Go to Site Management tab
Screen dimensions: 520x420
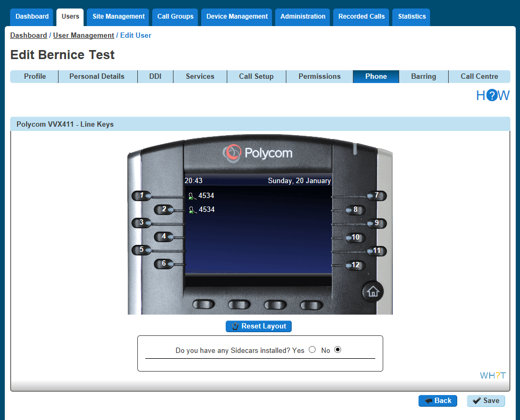click(118, 17)
